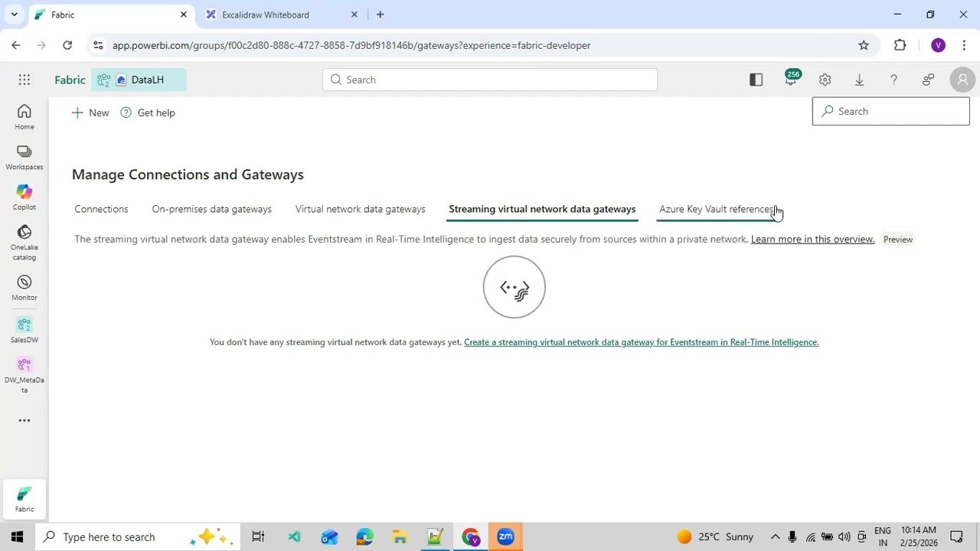
Task: Open the Help question mark icon
Action: click(x=893, y=80)
